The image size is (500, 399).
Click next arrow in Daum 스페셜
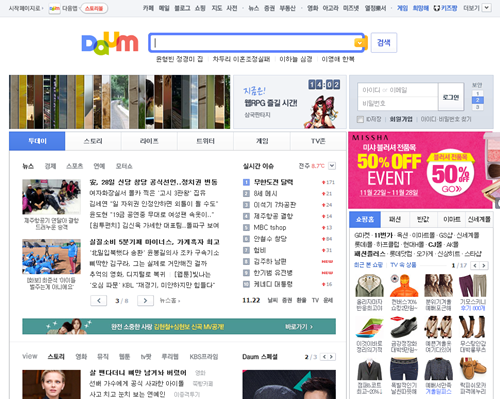coord(331,357)
